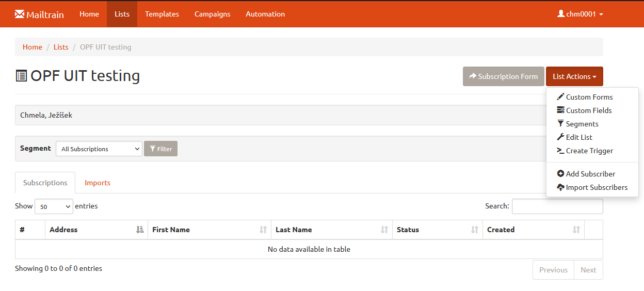The image size is (644, 291).
Task: Click the Filter button
Action: tap(160, 149)
